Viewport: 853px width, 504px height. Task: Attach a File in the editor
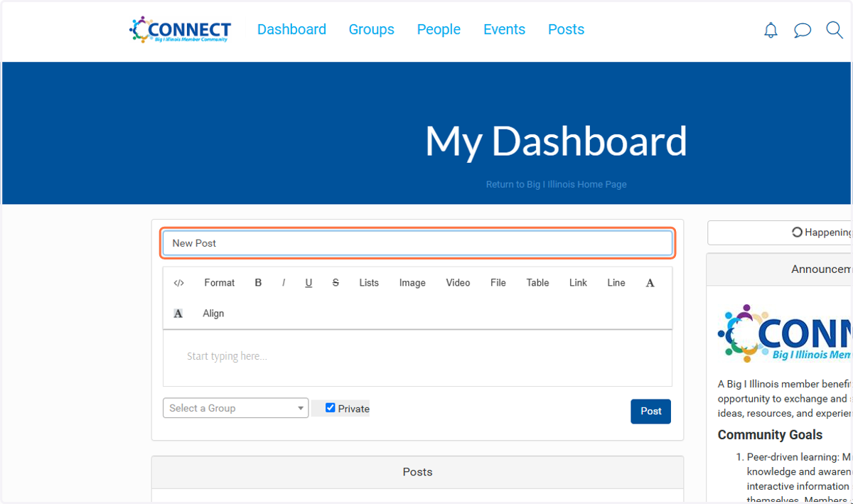(498, 283)
